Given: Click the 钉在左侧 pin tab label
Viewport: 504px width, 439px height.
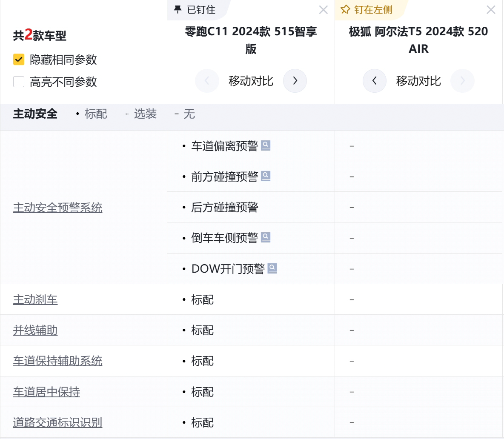Looking at the screenshot, I should 373,10.
